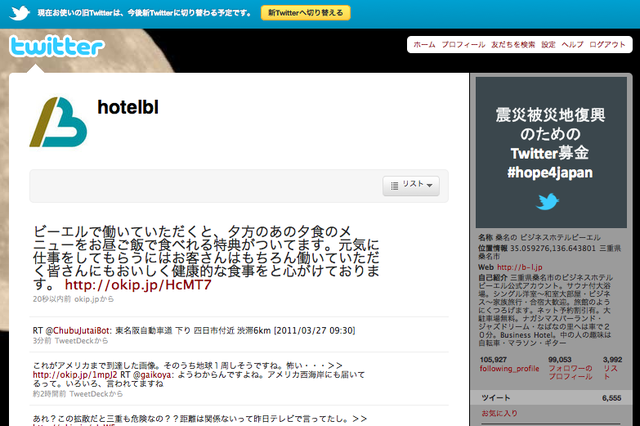Click the Twitter wordmark logo
Screen dimensions: 640x426
coord(57,46)
